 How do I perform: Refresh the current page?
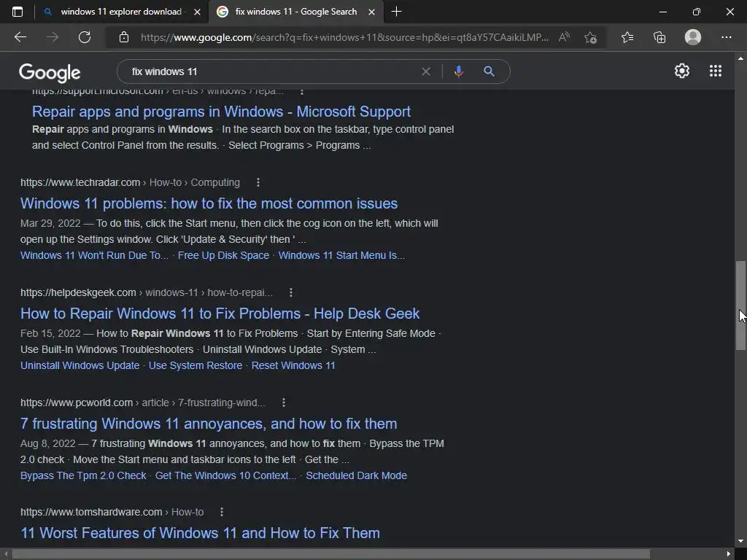tap(85, 37)
